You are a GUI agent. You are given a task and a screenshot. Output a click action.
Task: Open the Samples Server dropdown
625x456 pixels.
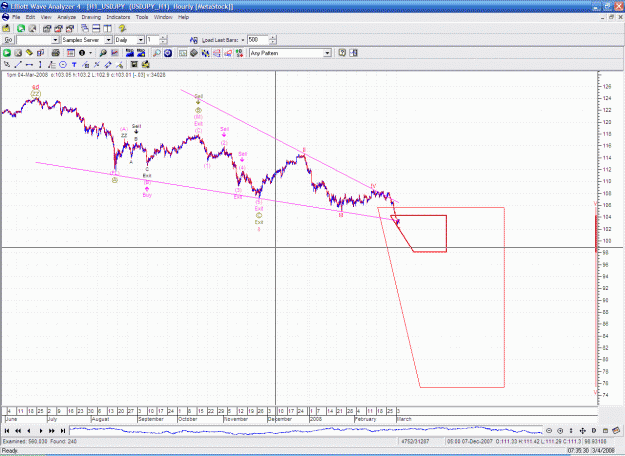(108, 40)
